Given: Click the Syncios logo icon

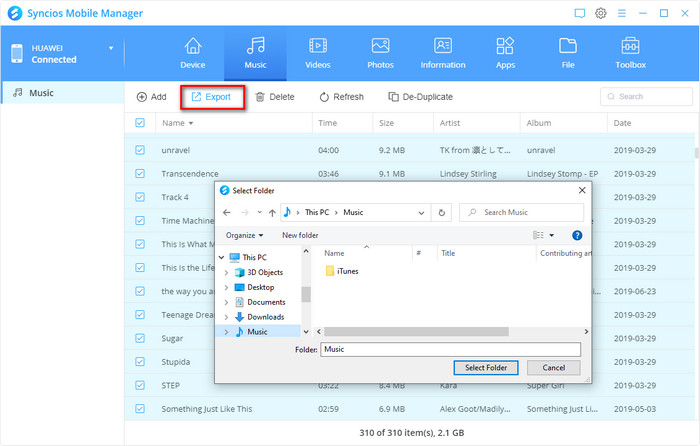Looking at the screenshot, I should 15,13.
